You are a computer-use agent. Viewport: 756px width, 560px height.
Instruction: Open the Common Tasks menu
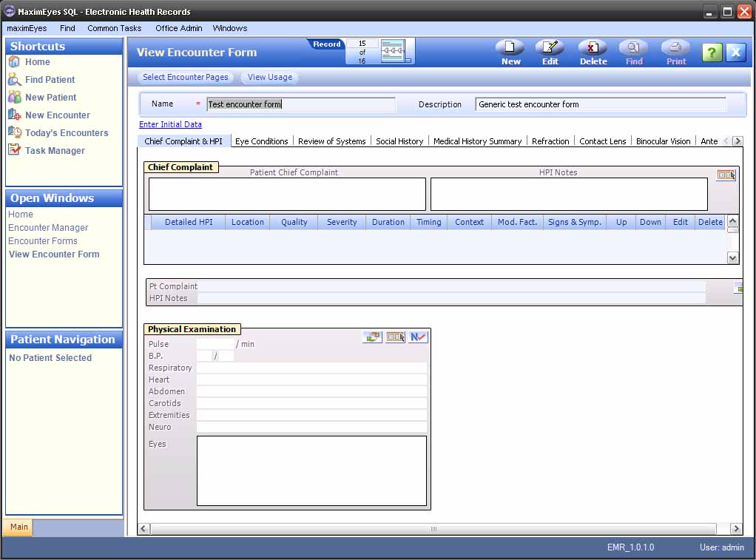pos(114,28)
